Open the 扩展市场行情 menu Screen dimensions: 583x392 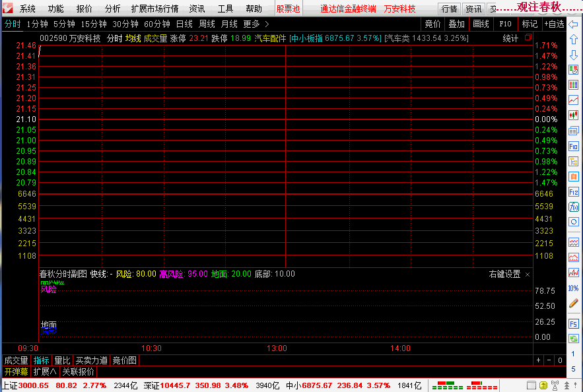click(x=154, y=9)
